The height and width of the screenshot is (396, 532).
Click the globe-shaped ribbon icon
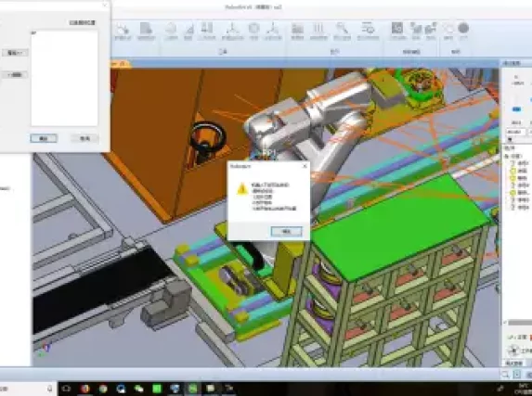(x=253, y=28)
